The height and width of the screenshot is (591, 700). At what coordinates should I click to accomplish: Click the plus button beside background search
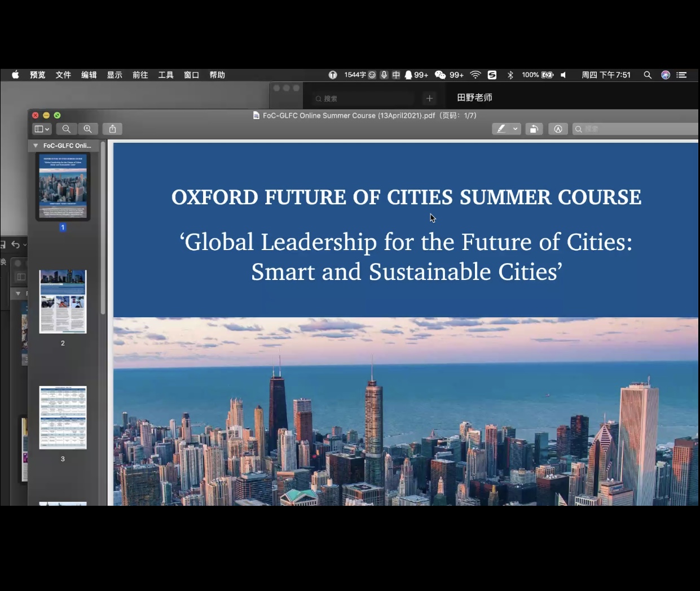[429, 98]
